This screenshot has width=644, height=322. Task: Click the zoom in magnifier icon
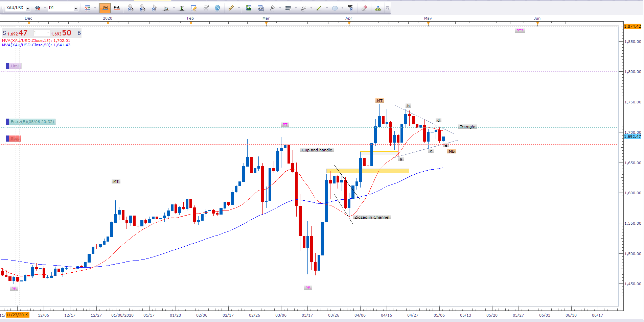pyautogui.click(x=131, y=8)
